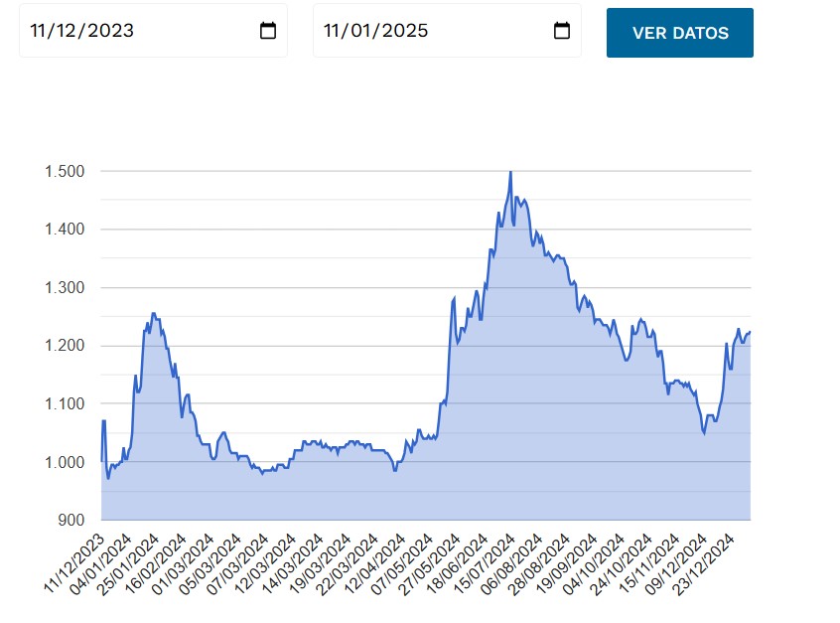Viewport: 840px width, 623px height.
Task: Click the 06/08/2024 x-axis date label
Action: click(512, 563)
